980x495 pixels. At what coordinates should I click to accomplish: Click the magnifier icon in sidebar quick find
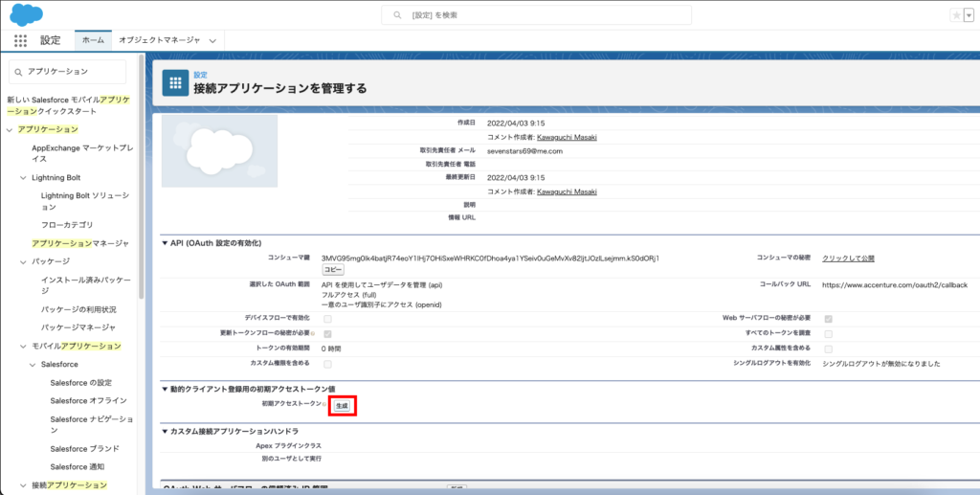(19, 72)
